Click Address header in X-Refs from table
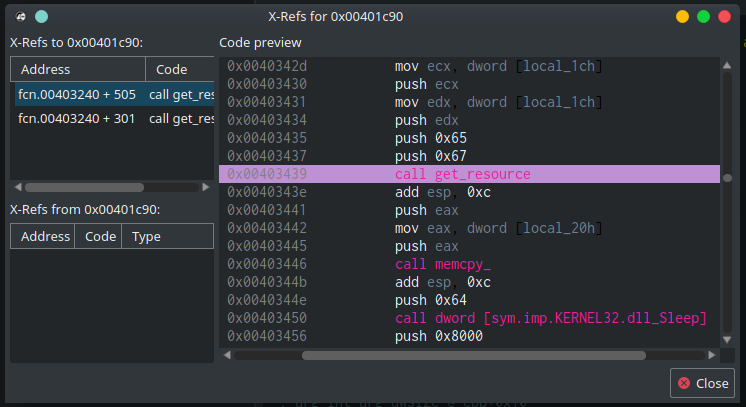 tap(42, 236)
